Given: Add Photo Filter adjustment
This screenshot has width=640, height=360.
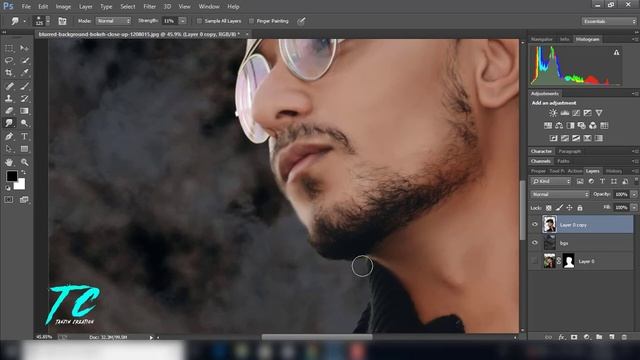Looking at the screenshot, I should [582, 126].
